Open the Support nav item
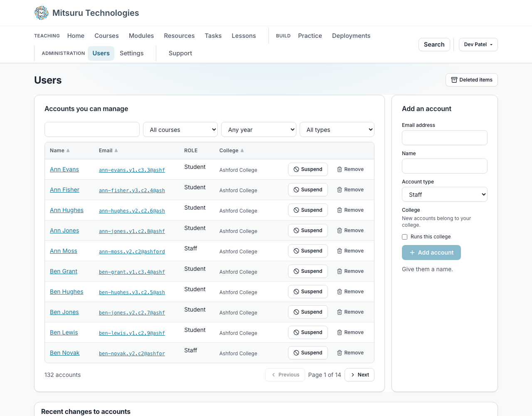532x416 pixels. coord(180,53)
